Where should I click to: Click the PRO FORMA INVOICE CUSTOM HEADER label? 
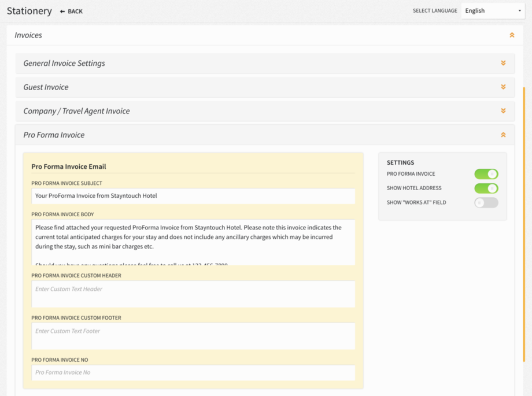(x=76, y=276)
